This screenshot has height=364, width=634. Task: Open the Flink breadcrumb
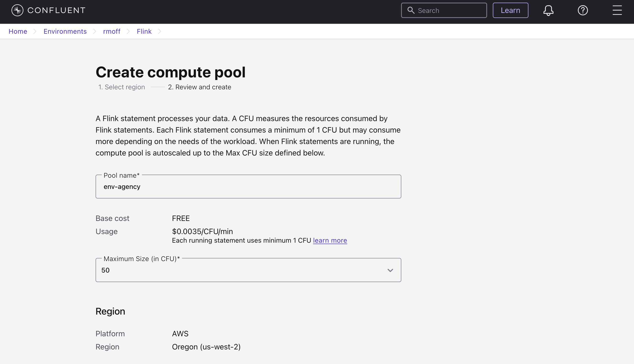coord(144,31)
